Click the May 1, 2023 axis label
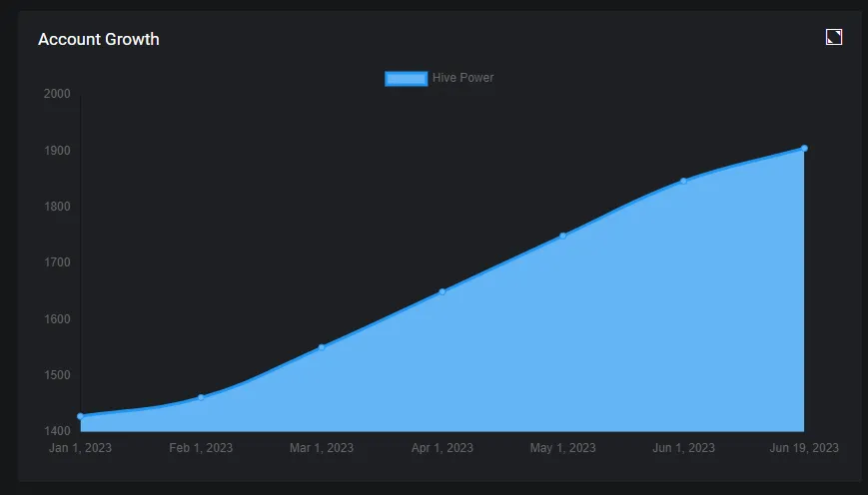Image resolution: width=868 pixels, height=495 pixels. coord(563,448)
